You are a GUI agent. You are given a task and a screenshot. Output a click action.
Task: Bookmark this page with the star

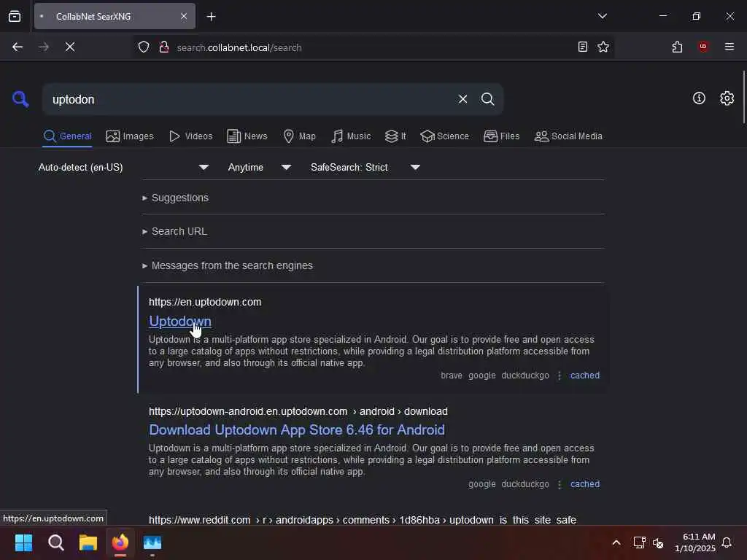603,47
